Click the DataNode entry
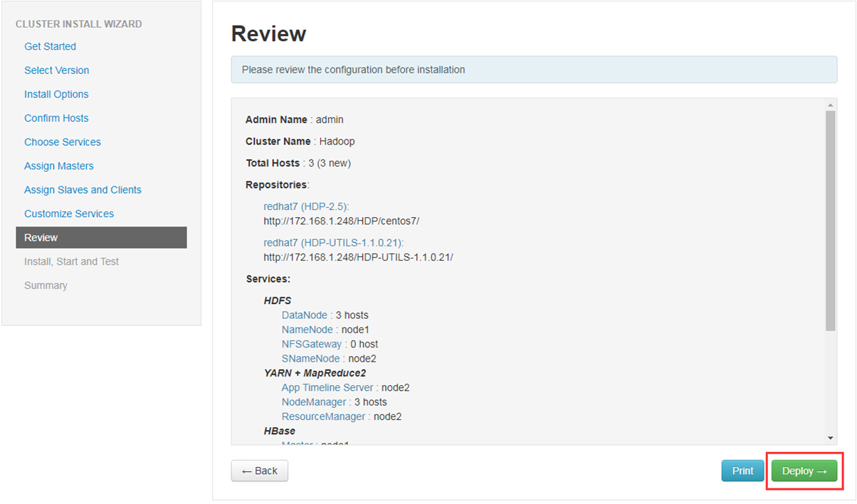Screen dimensions: 857x504 point(325,315)
